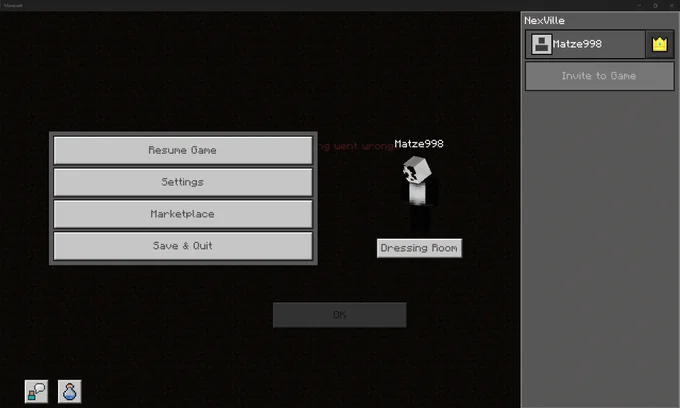The height and width of the screenshot is (408, 680).
Task: Open the Marketplace
Action: pos(183,214)
